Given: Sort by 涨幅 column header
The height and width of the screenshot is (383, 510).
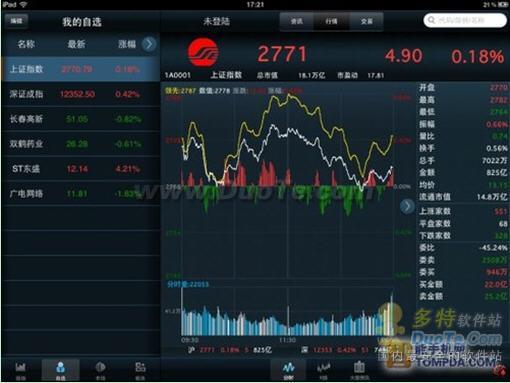Looking at the screenshot, I should [127, 44].
